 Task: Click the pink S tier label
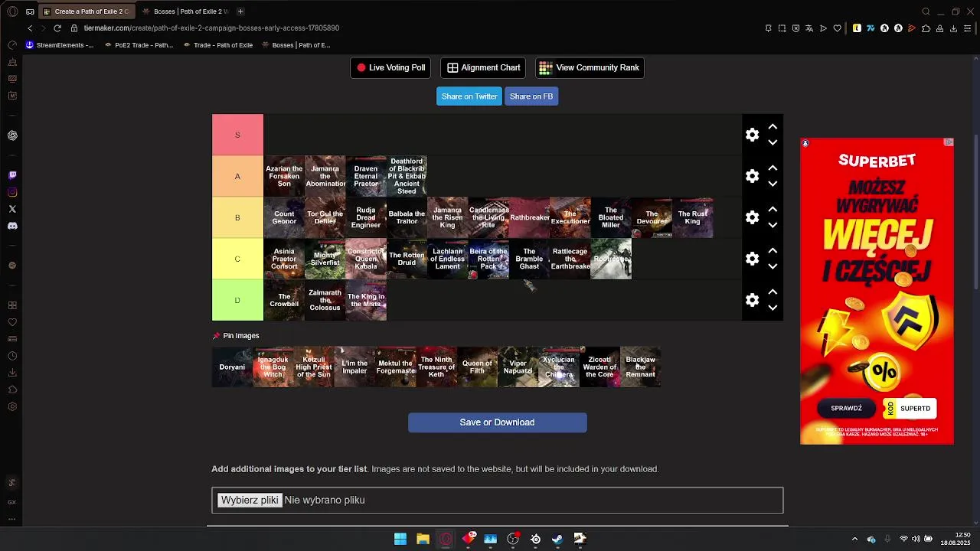coord(237,135)
